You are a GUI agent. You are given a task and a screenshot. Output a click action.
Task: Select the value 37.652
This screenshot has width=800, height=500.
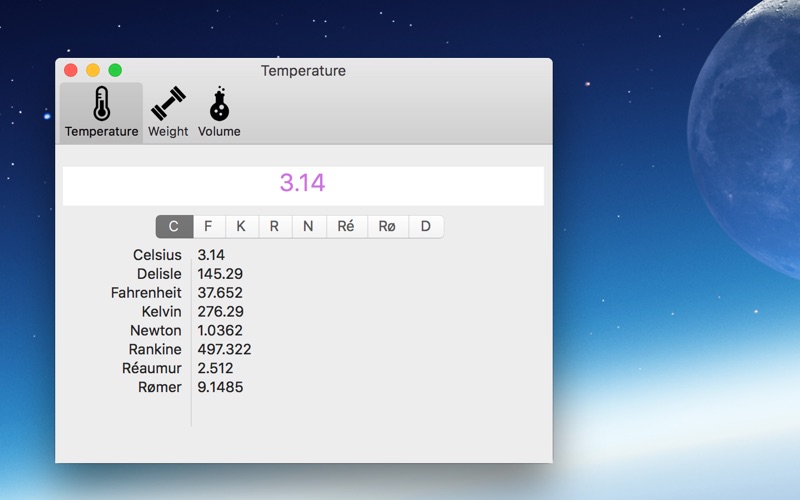coord(220,292)
